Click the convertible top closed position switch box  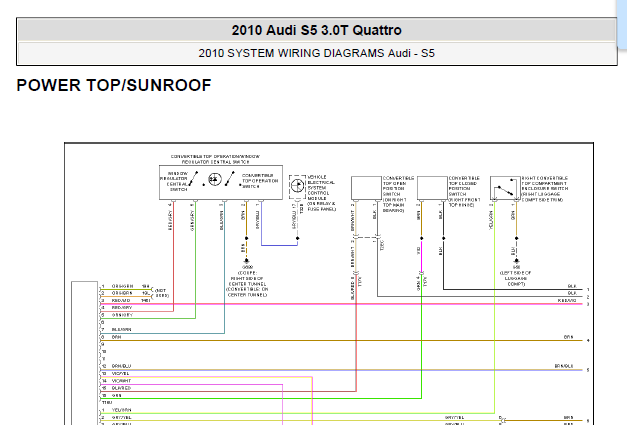(432, 188)
